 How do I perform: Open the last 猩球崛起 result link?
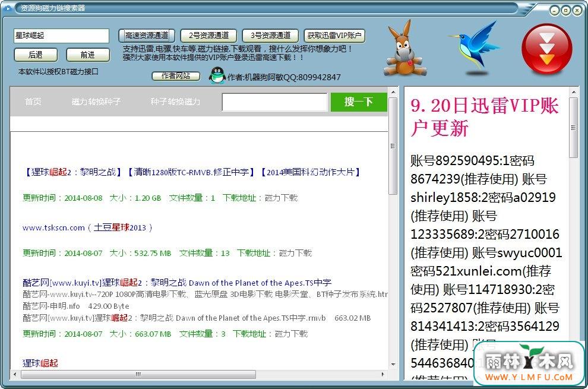click(x=40, y=363)
